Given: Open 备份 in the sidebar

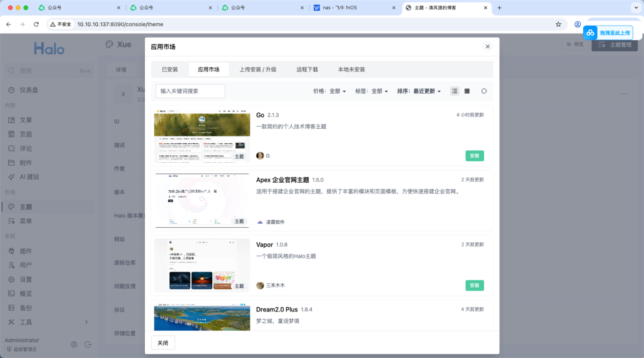Looking at the screenshot, I should click(x=48, y=308).
